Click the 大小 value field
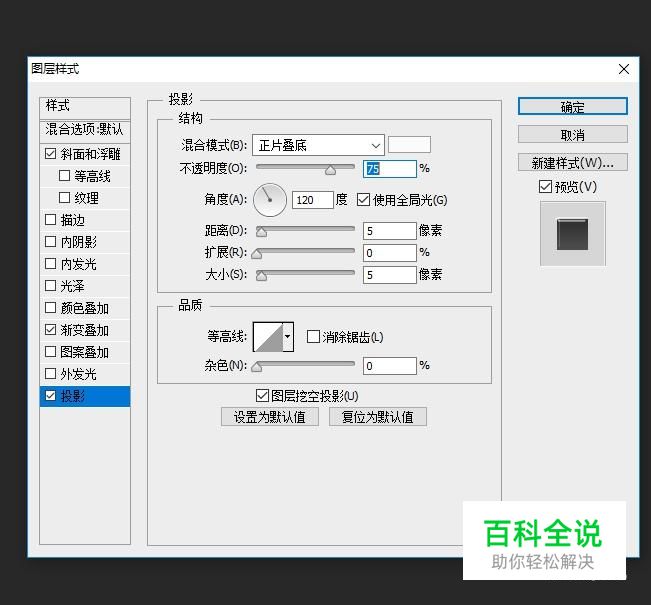 coord(389,275)
